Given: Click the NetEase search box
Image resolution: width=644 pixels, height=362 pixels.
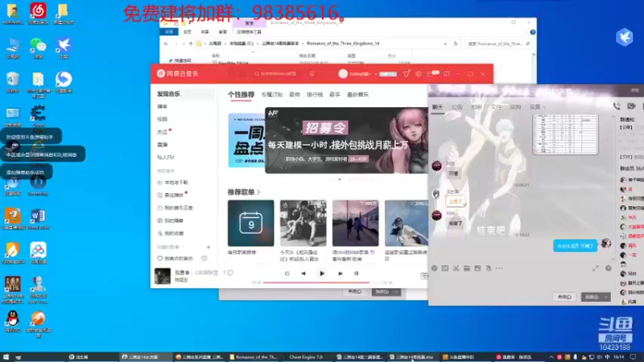Looking at the screenshot, I should 276,74.
